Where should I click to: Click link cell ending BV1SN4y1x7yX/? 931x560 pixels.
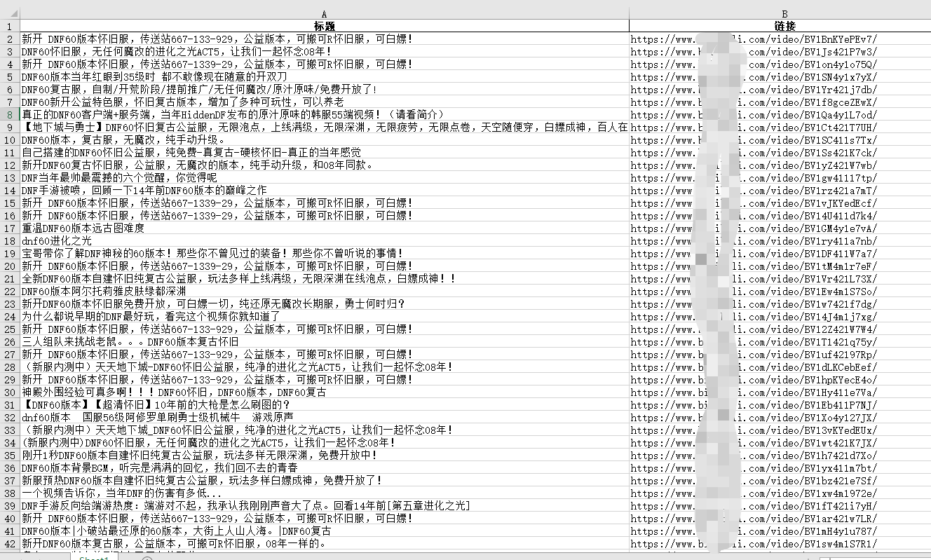point(780,76)
